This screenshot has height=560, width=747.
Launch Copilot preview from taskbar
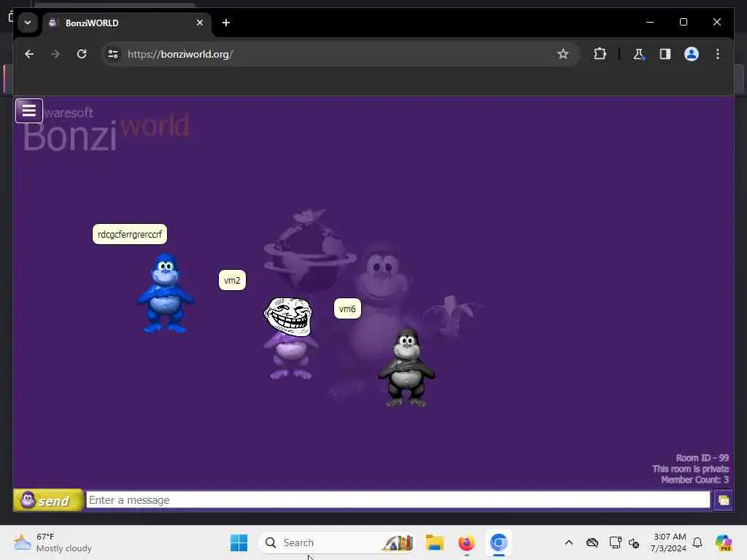[x=723, y=542]
